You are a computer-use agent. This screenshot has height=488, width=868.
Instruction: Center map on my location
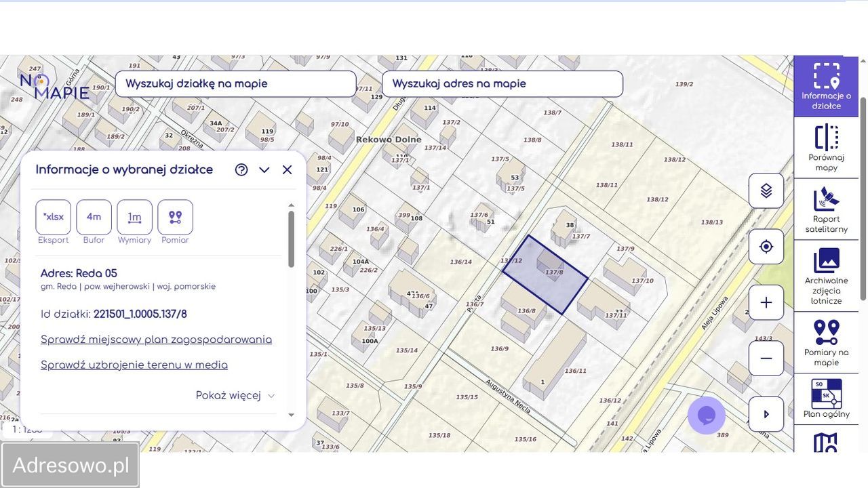(x=766, y=247)
